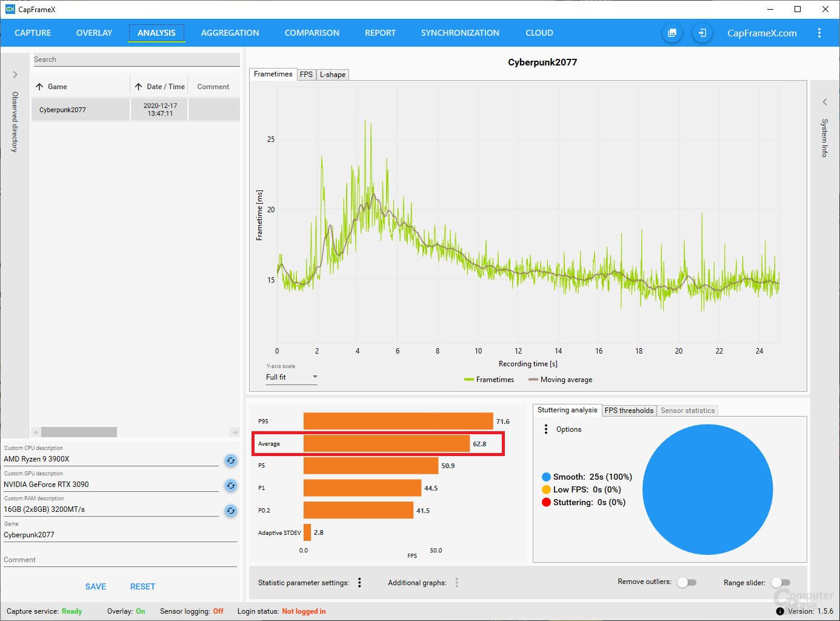Sort records by Game column arrow
Screen dimensions: 840x621
(x=39, y=87)
